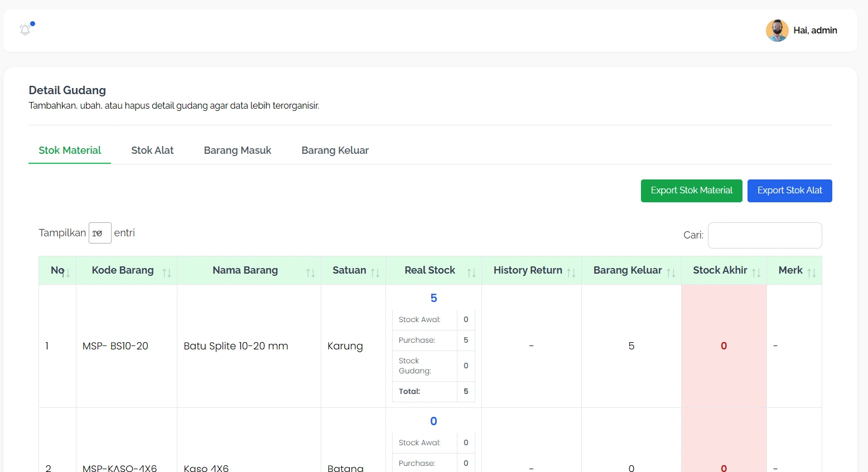This screenshot has height=472, width=868.
Task: Click the Nama Barang column header
Action: coord(249,270)
